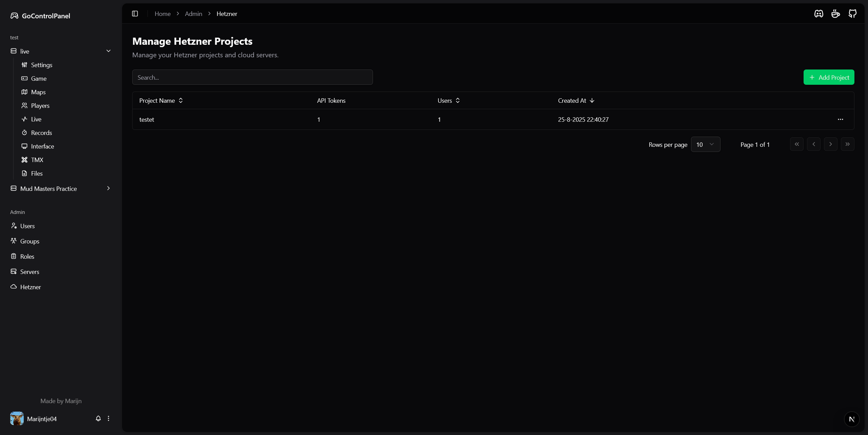
Task: Collapse the live server section
Action: (108, 51)
